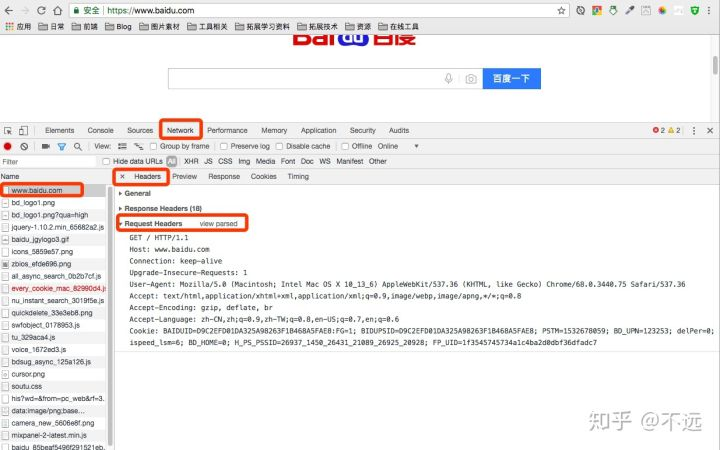The width and height of the screenshot is (720, 450).
Task: Click the network Filter text field
Action: point(48,162)
